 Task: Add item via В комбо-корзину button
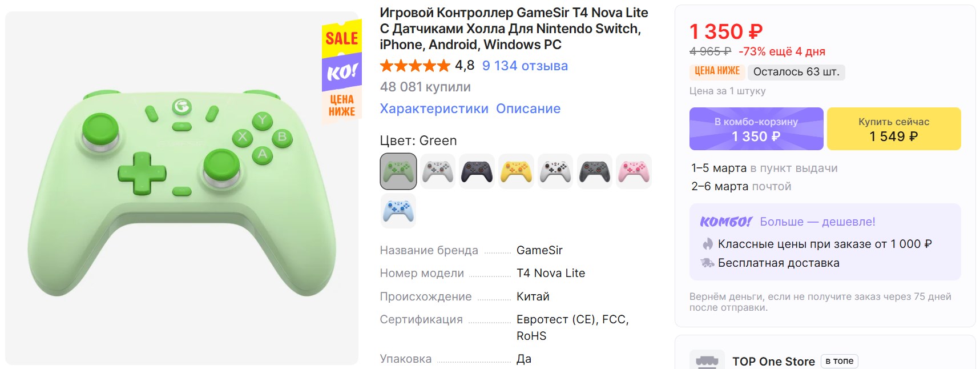click(756, 129)
